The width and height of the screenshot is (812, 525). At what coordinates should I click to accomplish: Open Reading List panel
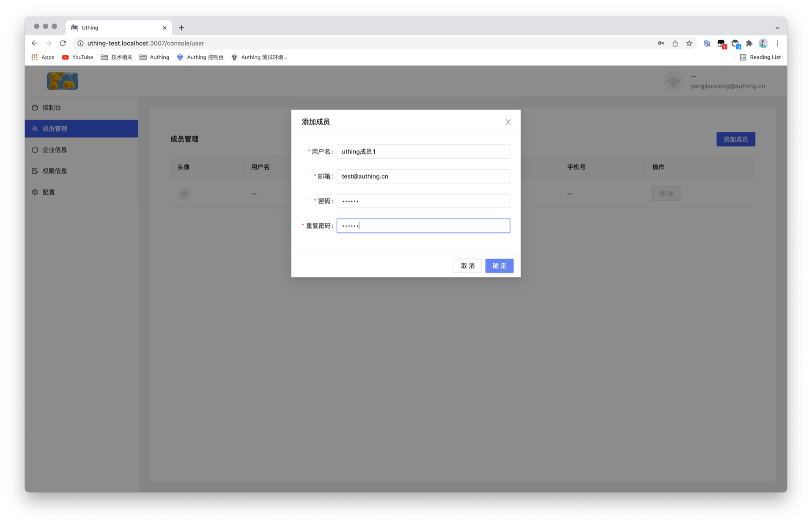(760, 57)
